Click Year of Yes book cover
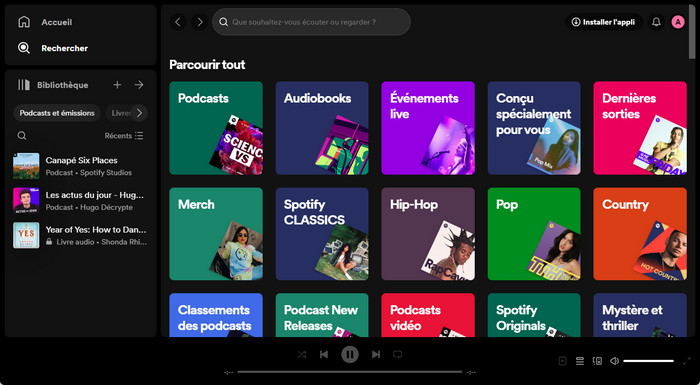 (x=26, y=235)
